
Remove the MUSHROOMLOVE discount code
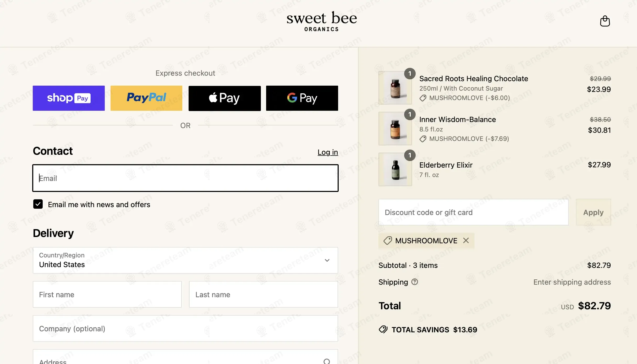point(466,240)
